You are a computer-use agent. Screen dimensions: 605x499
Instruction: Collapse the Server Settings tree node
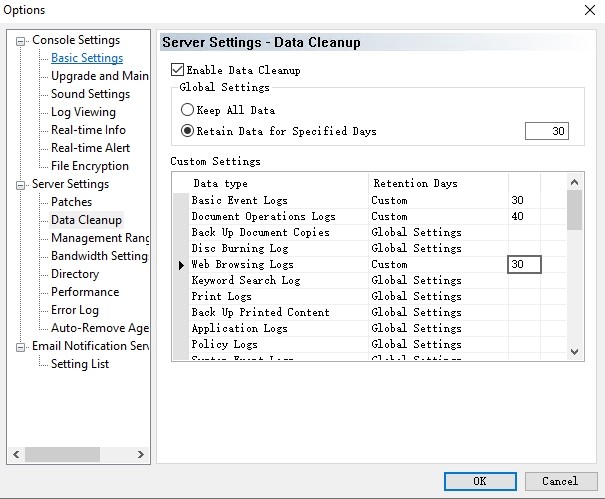click(x=22, y=185)
